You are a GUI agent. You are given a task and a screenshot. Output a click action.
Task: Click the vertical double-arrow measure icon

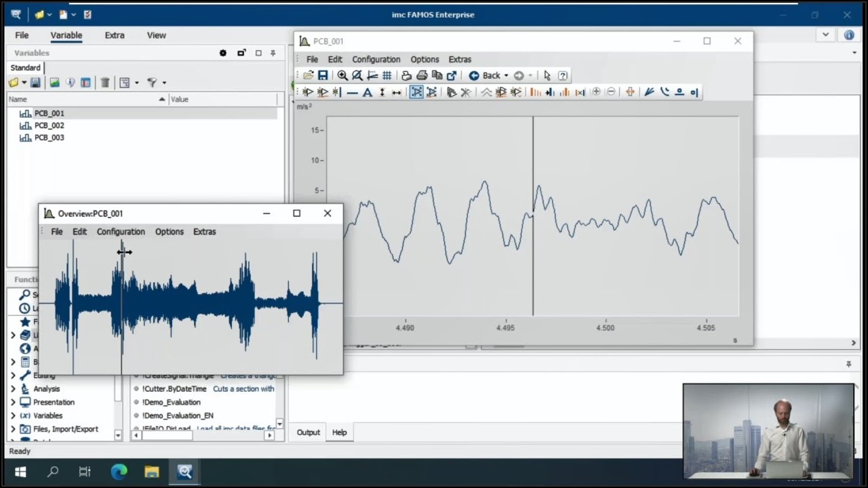click(382, 92)
